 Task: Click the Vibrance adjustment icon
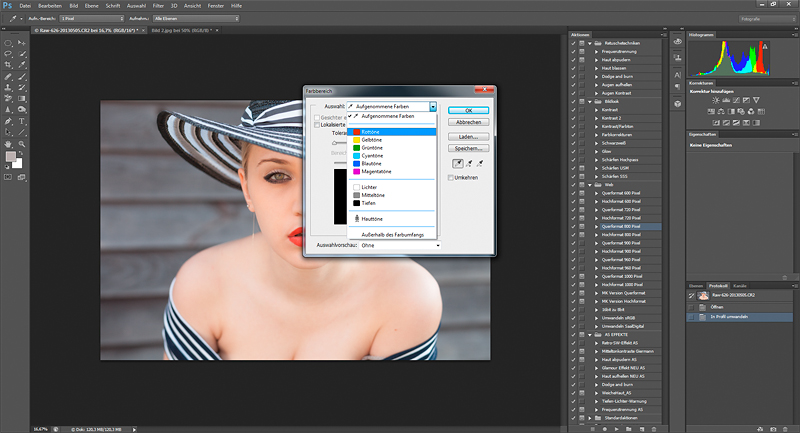click(756, 100)
